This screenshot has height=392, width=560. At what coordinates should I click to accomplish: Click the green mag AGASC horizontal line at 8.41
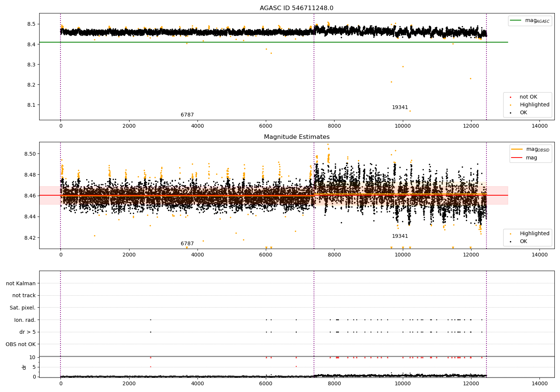274,42
